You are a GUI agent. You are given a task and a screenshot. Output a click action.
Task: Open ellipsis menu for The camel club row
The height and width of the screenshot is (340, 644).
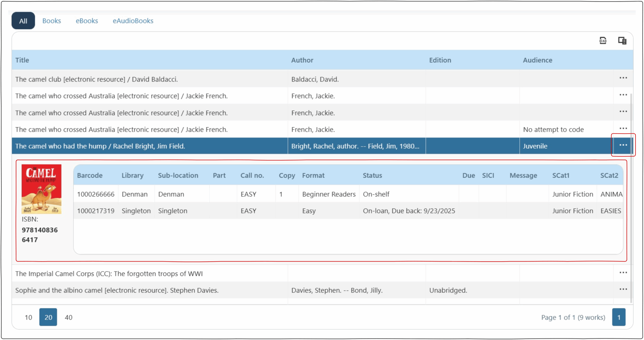pos(623,78)
